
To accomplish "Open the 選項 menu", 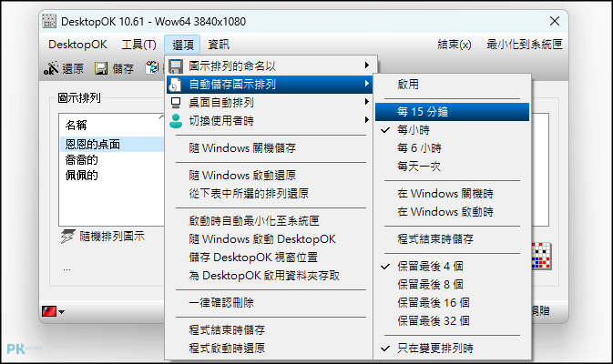I will (182, 45).
